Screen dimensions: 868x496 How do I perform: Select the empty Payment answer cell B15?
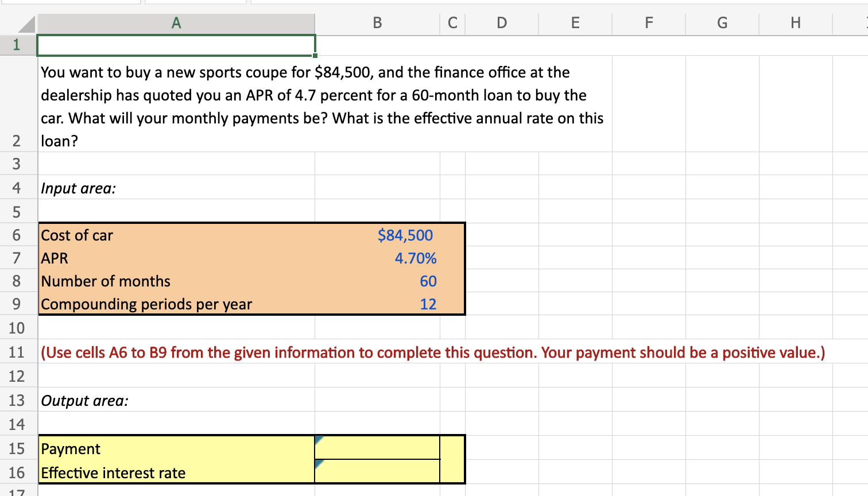377,448
